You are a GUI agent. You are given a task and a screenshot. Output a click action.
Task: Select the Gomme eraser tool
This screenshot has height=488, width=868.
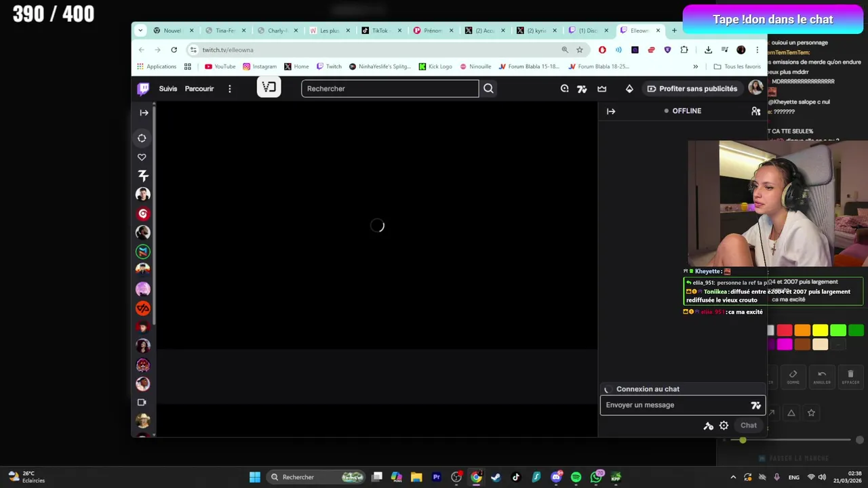pos(793,378)
